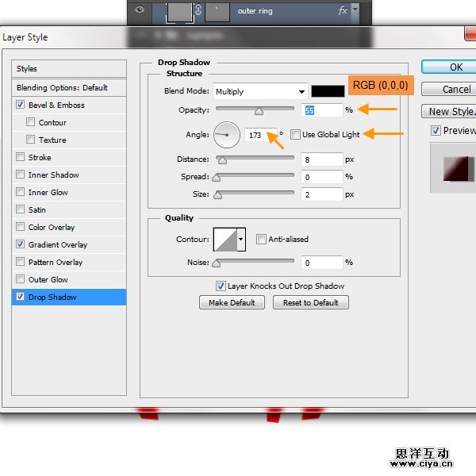Screen dimensions: 476x476
Task: Disable the Bevel & Emboss effect checkbox
Action: pyautogui.click(x=20, y=105)
